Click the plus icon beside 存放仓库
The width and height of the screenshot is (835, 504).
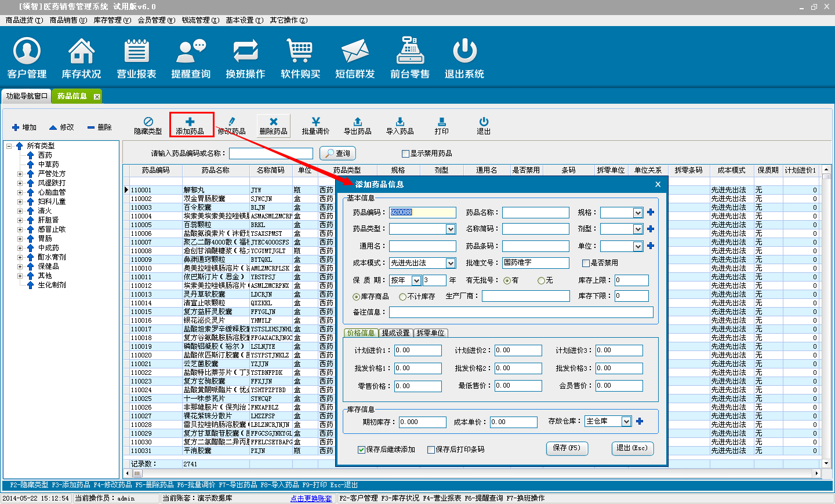click(x=640, y=421)
